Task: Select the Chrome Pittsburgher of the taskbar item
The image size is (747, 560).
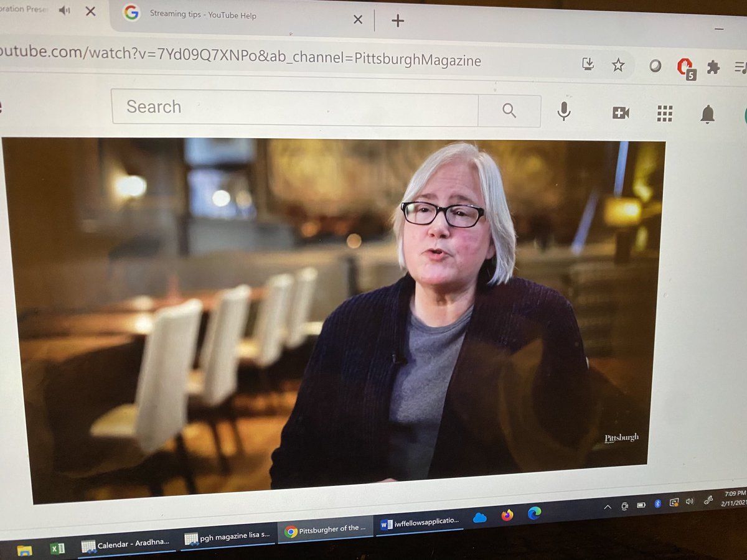Action: point(324,530)
